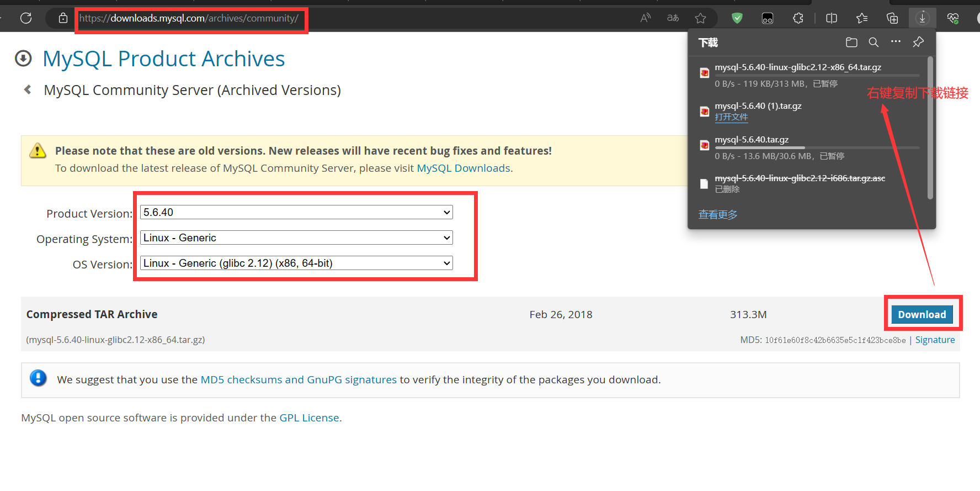Click the MySQL Product Archives heading
This screenshot has width=980, height=491.
164,59
